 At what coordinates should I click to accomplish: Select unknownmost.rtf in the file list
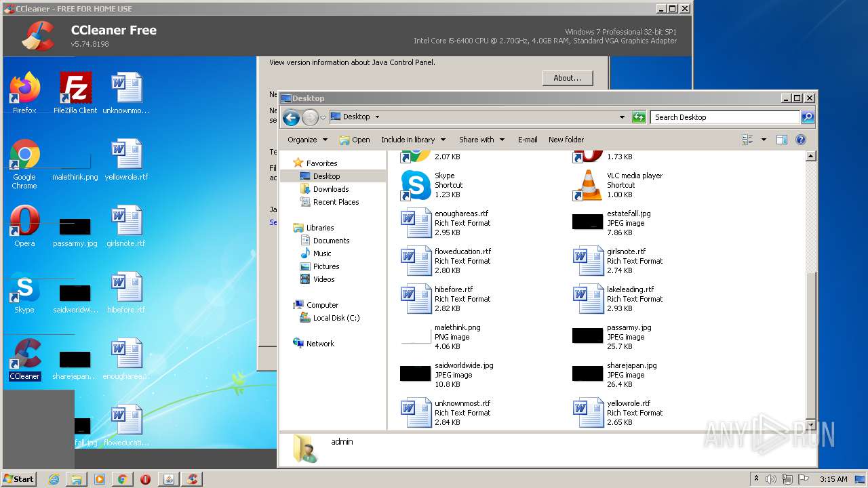(446, 413)
